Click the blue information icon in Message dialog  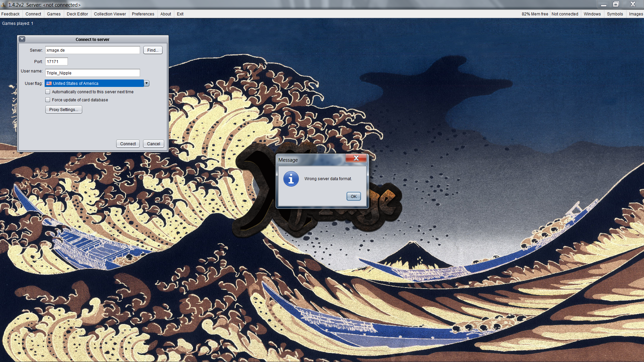[x=291, y=179]
